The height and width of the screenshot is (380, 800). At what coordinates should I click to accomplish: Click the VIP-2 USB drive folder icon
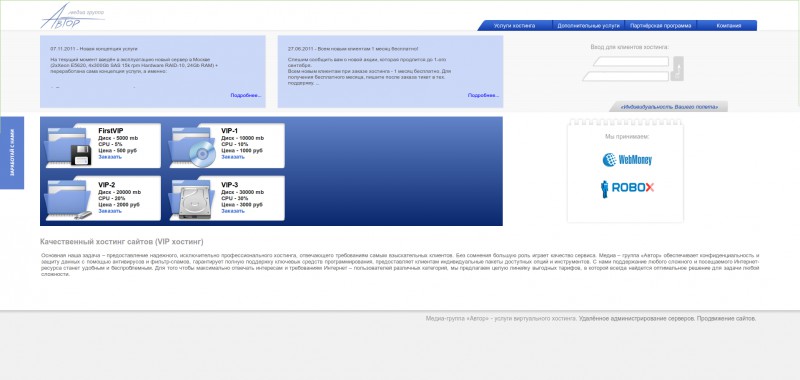click(x=68, y=200)
